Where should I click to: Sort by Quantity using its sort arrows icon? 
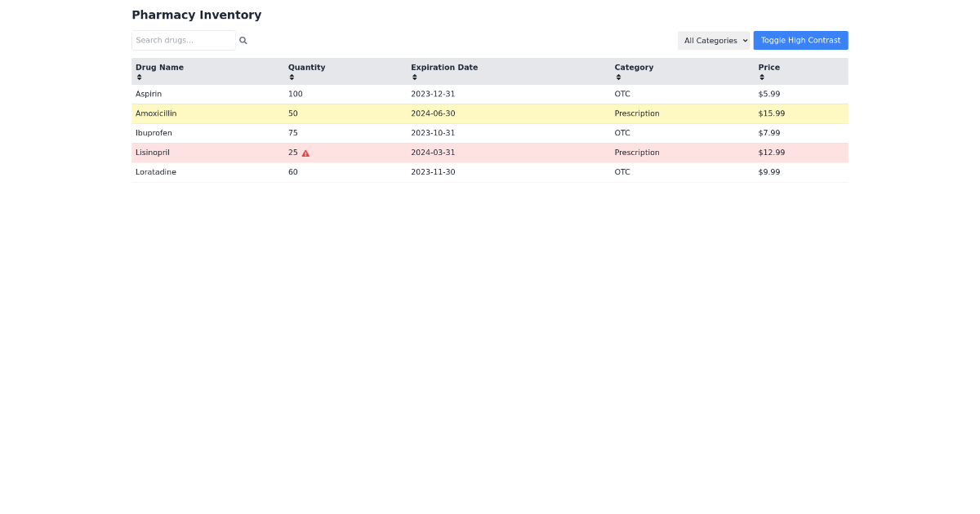coord(291,77)
